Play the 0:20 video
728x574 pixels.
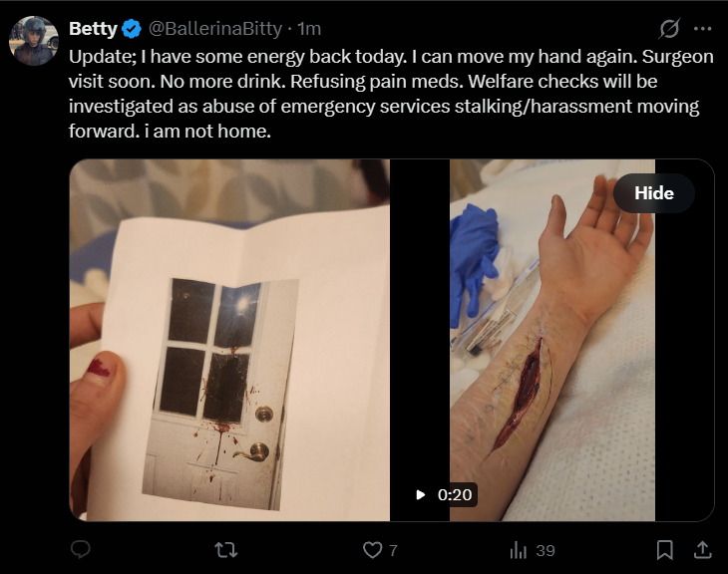[x=445, y=494]
